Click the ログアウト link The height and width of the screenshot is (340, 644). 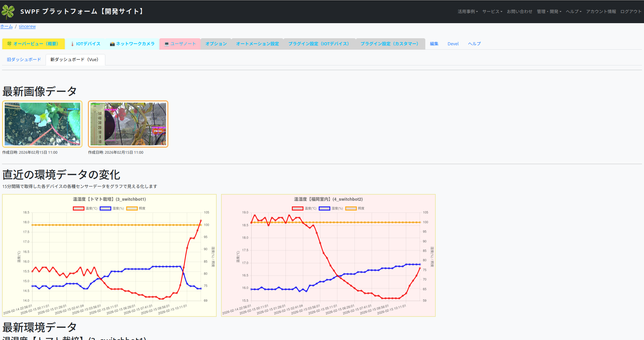[631, 11]
